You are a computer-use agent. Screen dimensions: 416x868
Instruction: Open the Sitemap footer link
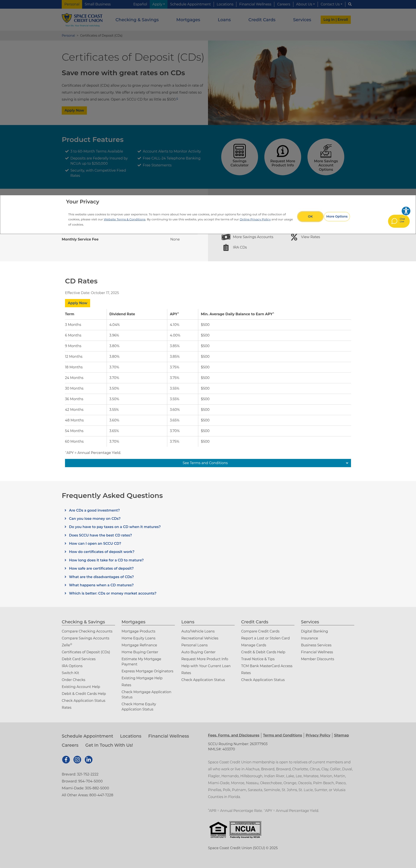point(341,735)
